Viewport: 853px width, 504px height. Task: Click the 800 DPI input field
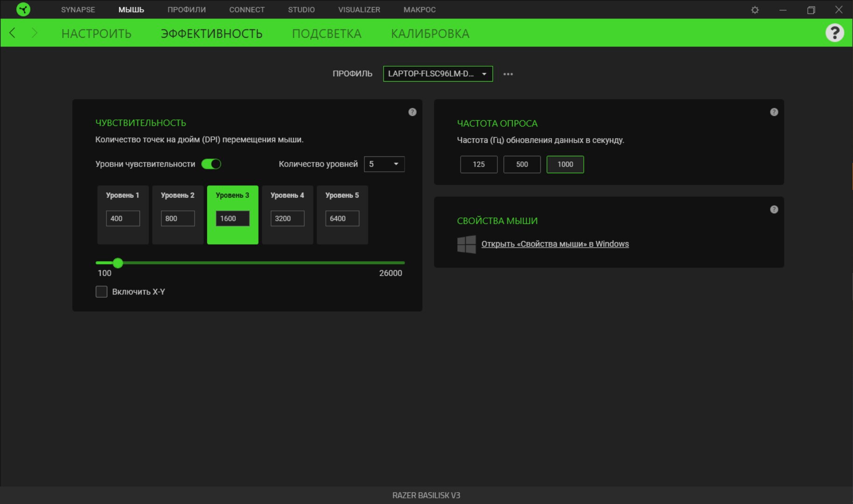(x=178, y=218)
